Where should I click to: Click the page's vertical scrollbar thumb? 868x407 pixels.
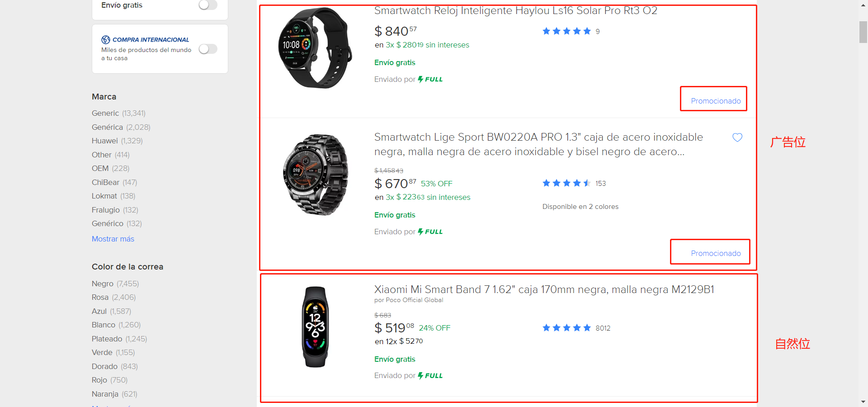coord(863,32)
